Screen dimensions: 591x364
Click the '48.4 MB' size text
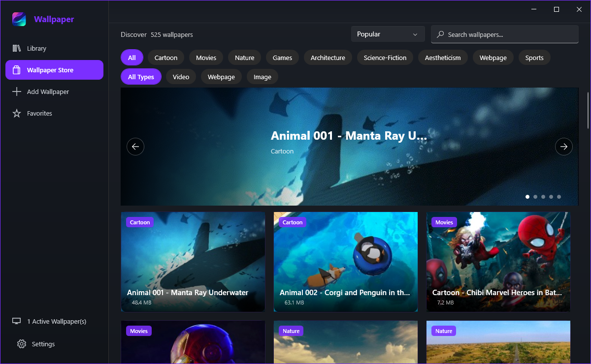(141, 303)
